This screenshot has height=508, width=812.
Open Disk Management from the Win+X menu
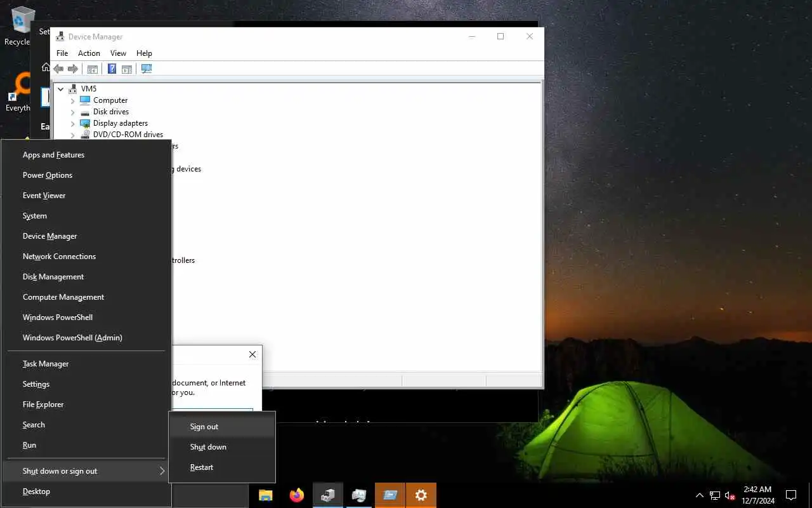pos(86,277)
